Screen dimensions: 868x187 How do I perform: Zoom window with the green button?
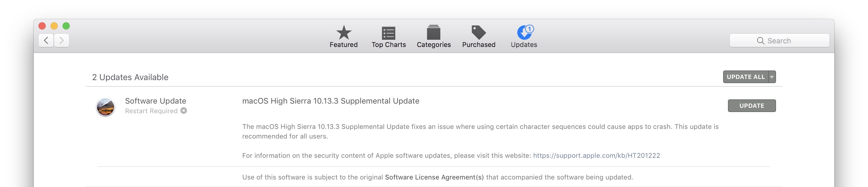(x=66, y=26)
